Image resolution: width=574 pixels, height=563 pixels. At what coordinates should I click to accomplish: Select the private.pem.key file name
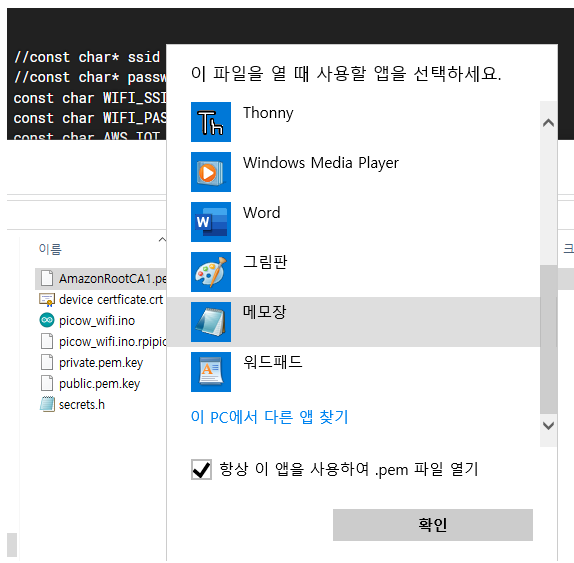pyautogui.click(x=101, y=363)
